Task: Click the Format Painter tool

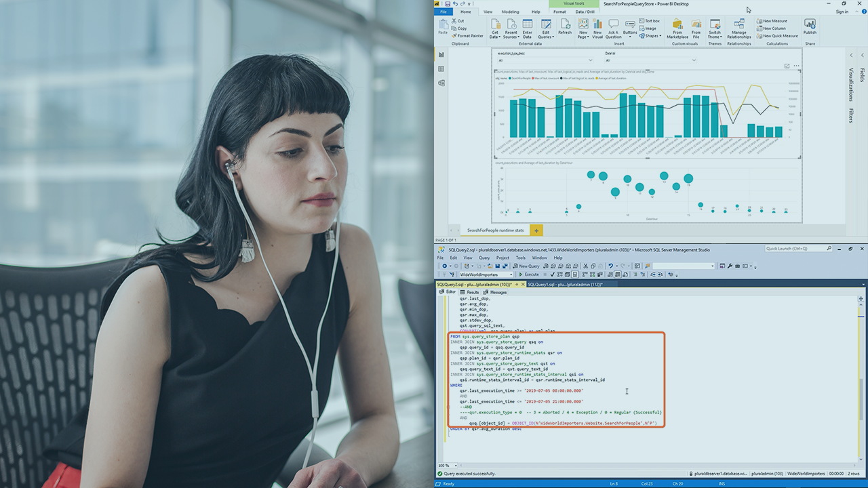Action: click(x=469, y=36)
